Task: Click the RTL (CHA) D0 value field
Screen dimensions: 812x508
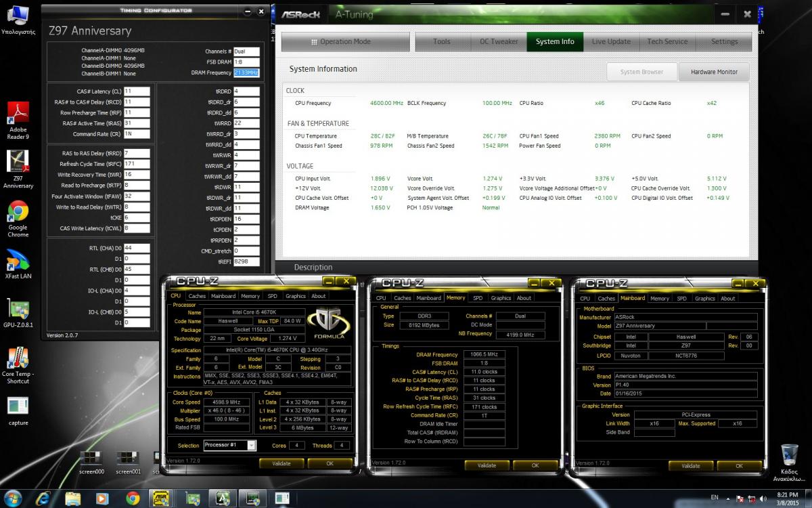Action: [x=137, y=248]
